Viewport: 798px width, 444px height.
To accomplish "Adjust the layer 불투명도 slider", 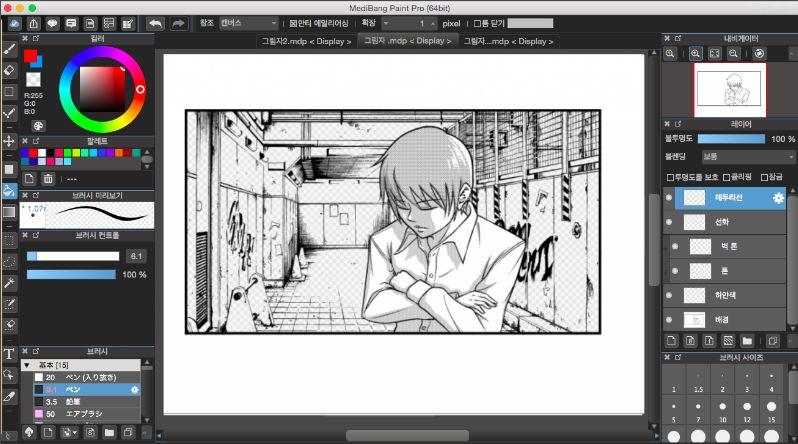I will click(731, 138).
